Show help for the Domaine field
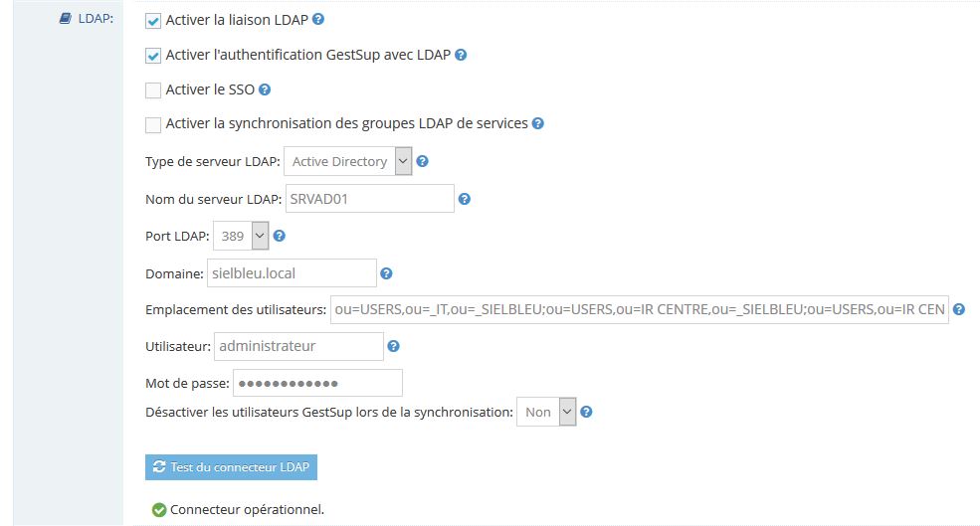 386,273
